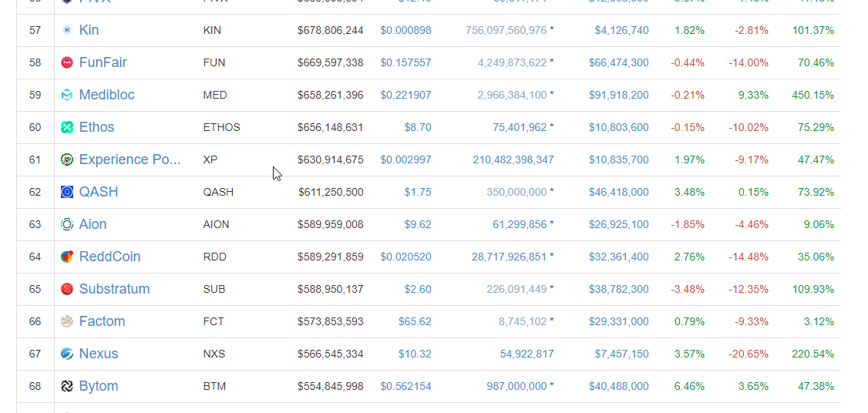This screenshot has height=413, width=868.
Task: Click Substratum price $2.60
Action: click(x=418, y=290)
